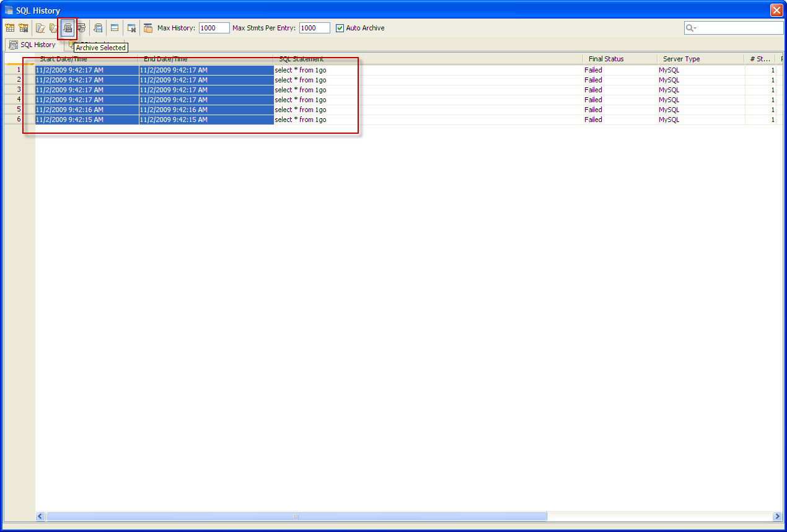The width and height of the screenshot is (787, 532).
Task: Click the End Date/Time cell in row 6
Action: (x=206, y=120)
